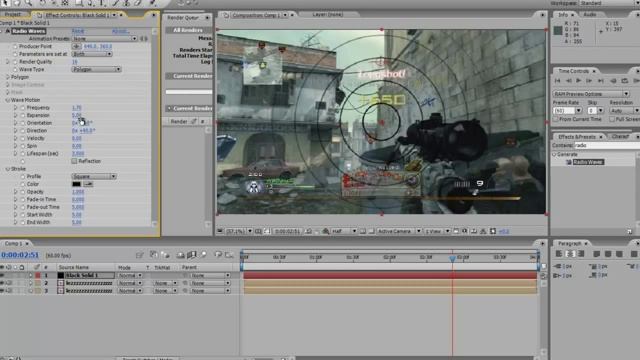This screenshot has height=360, width=640.
Task: Click the First Frame button in Time Controls
Action: [x=558, y=81]
